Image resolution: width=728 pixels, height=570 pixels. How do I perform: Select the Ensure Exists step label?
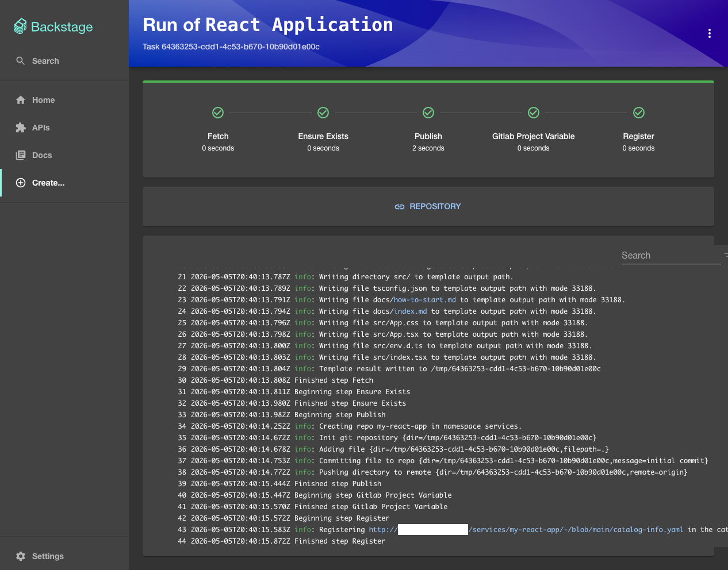(323, 136)
